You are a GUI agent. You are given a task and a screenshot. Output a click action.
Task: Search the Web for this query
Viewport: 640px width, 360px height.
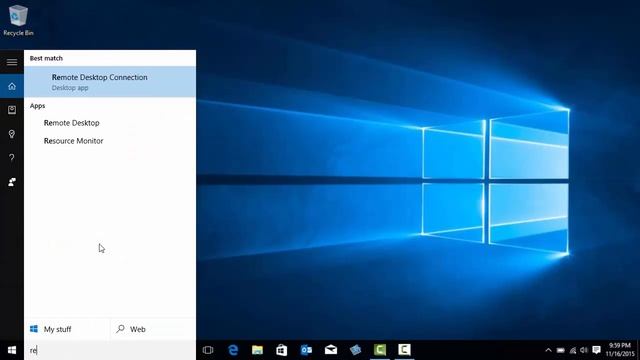pos(153,329)
